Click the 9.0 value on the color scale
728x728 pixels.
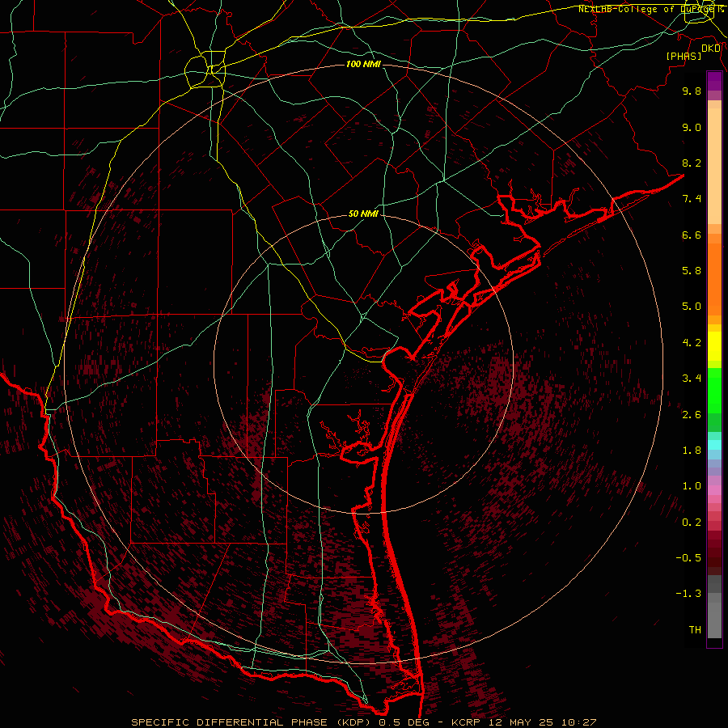pyautogui.click(x=692, y=127)
